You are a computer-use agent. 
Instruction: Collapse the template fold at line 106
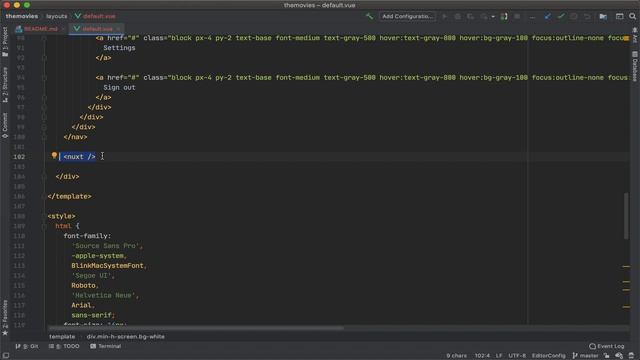pyautogui.click(x=44, y=196)
